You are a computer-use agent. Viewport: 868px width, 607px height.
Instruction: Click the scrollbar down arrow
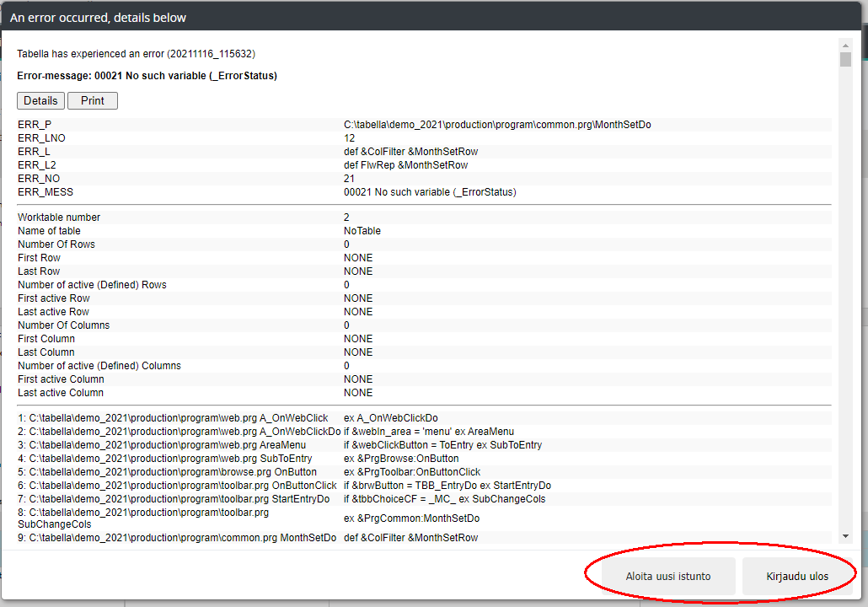click(x=845, y=536)
